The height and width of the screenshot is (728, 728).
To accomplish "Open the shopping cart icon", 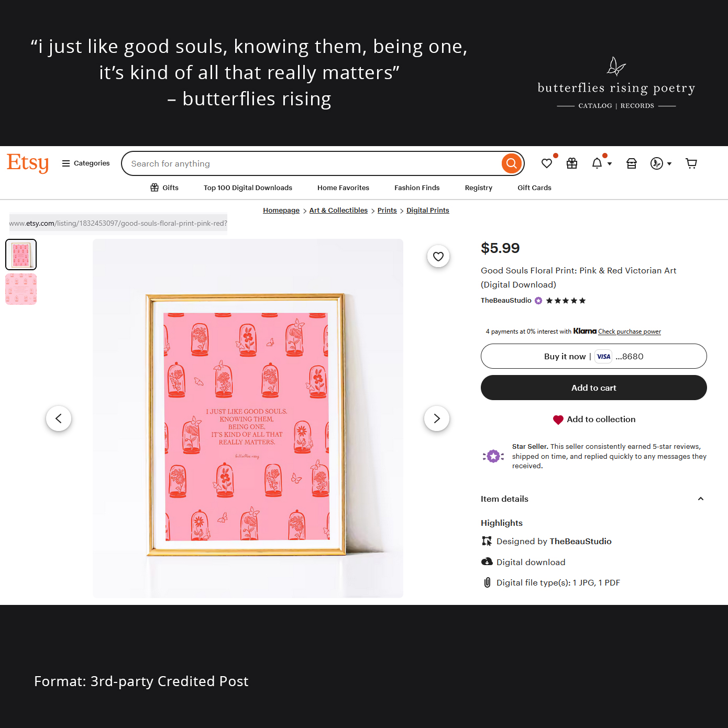I will click(x=691, y=163).
